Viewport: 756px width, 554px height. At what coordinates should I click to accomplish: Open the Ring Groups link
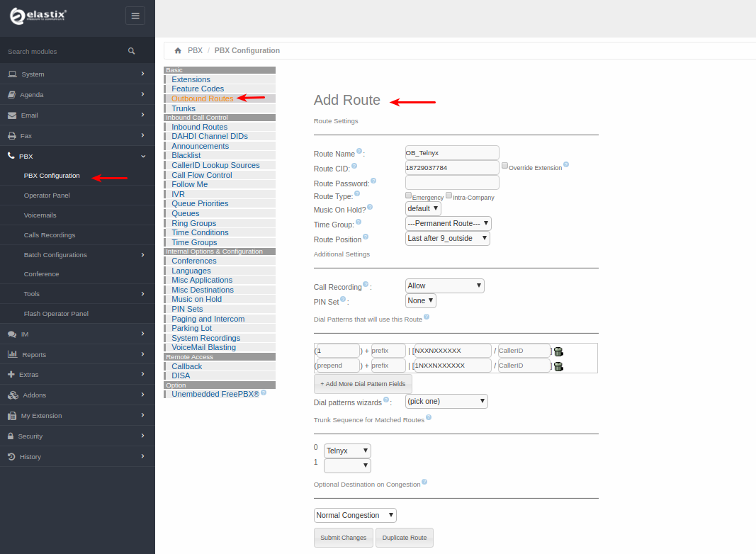point(194,223)
